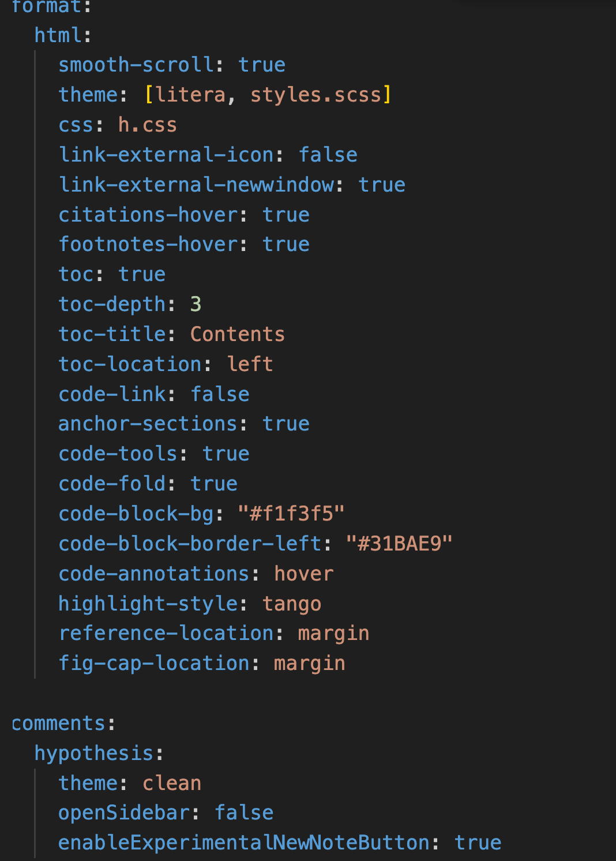Click the "#f1f3f5" code-block-bg color value

(x=291, y=514)
